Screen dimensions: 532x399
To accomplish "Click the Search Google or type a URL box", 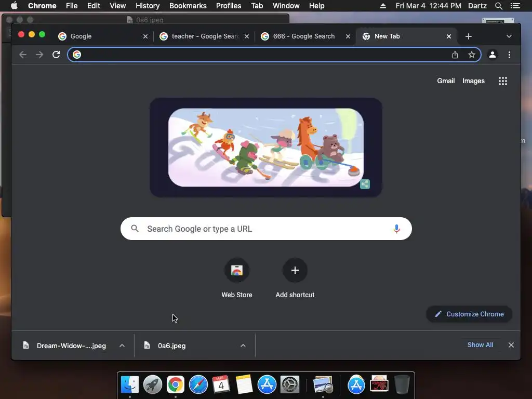I will [266, 229].
